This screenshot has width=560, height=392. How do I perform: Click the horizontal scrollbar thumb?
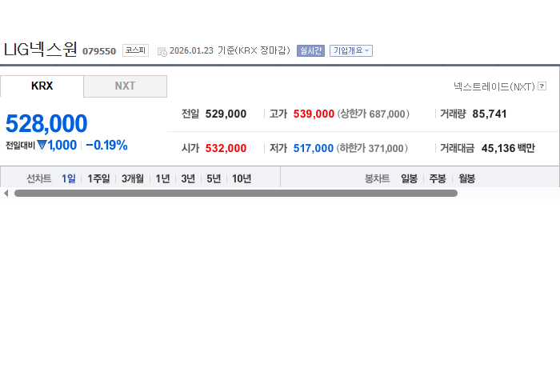click(x=236, y=193)
